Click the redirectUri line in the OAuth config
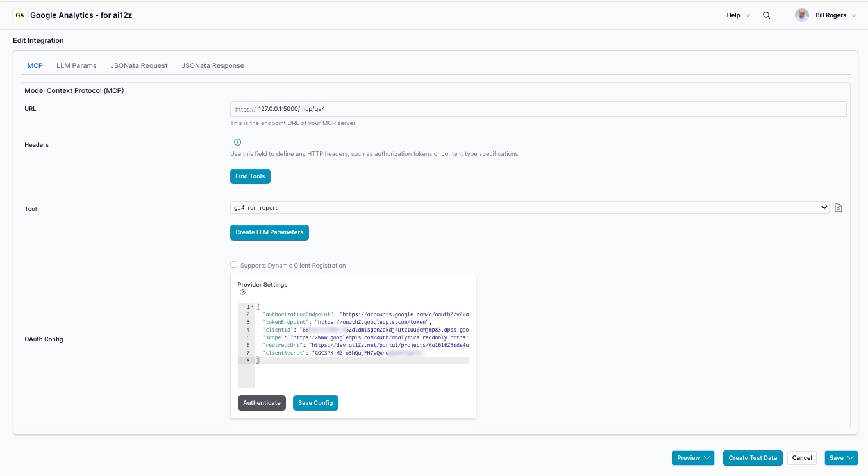Viewport: 868px width, 476px height. coord(362,345)
